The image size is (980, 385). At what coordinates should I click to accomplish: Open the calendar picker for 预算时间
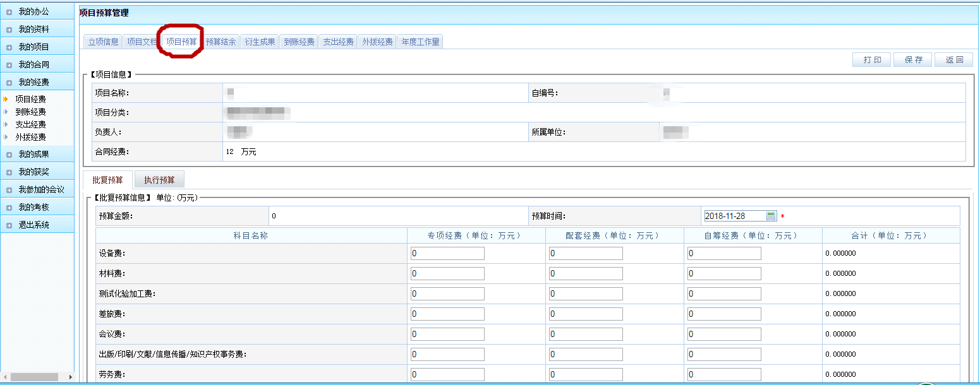(771, 216)
